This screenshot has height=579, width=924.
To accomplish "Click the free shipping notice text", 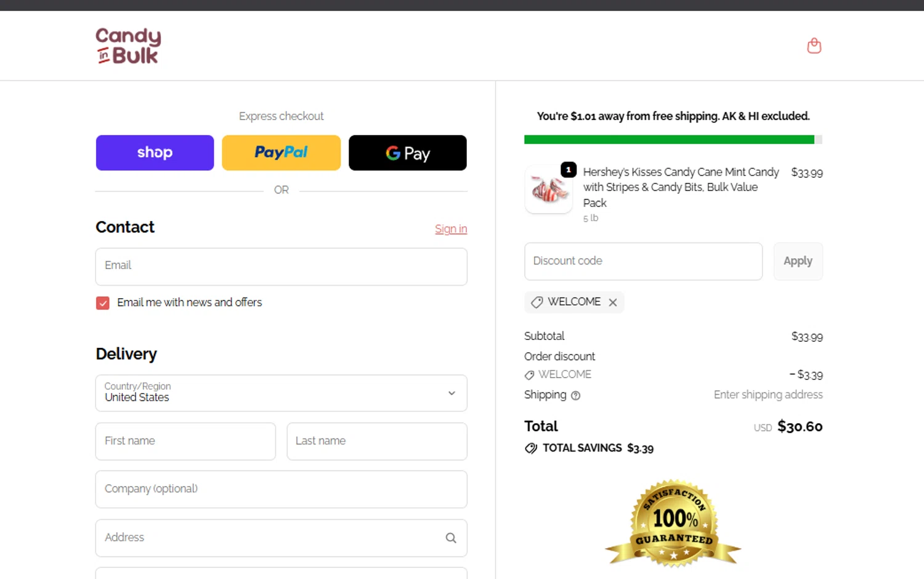I will coord(673,116).
